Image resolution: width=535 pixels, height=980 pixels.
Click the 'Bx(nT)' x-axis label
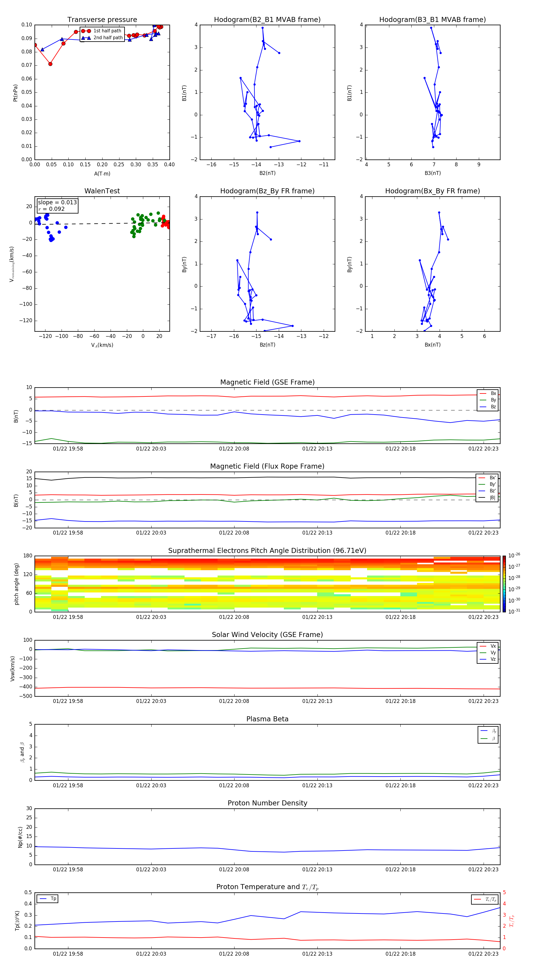pos(432,345)
